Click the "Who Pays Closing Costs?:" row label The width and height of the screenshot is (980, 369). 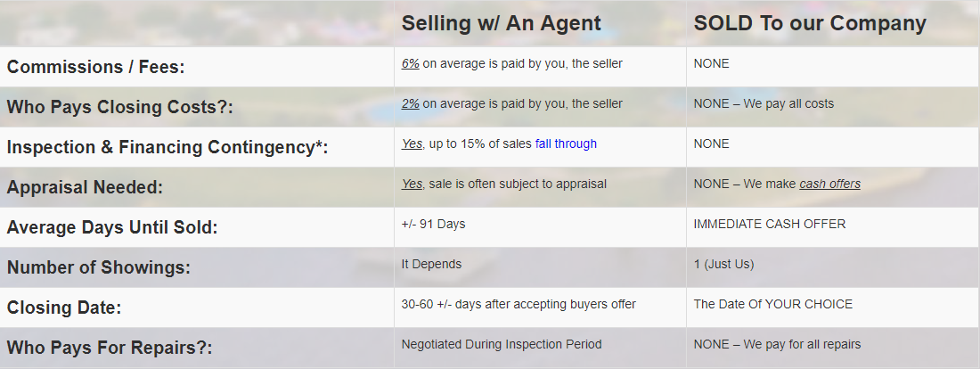point(119,107)
